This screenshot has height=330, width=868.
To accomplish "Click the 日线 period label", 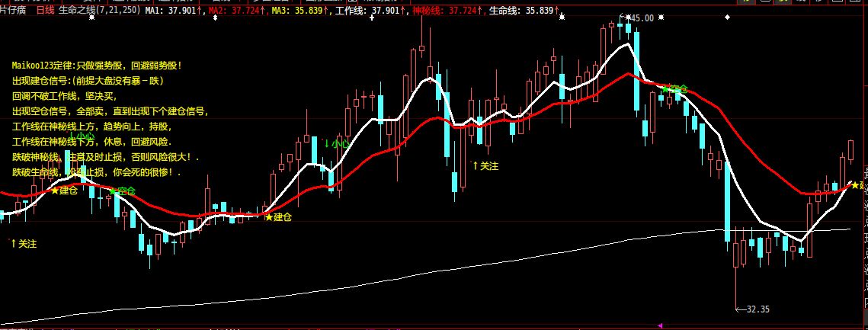I will tap(46, 10).
